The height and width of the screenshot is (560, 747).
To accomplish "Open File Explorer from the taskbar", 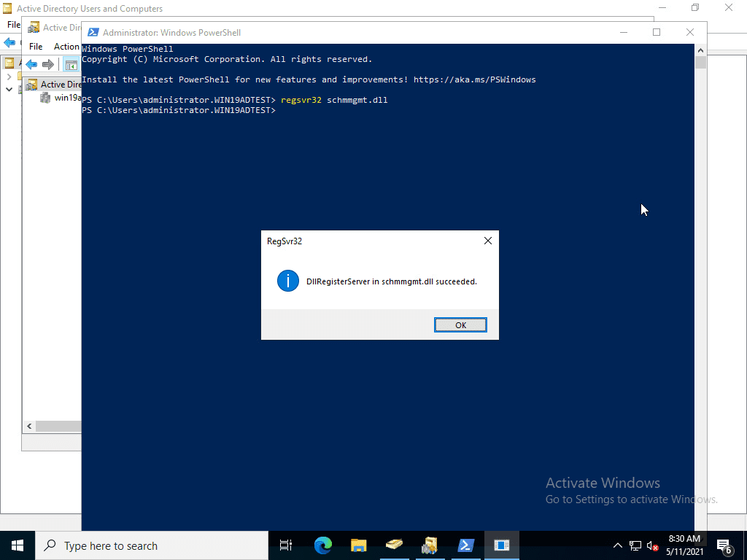I will (x=357, y=545).
